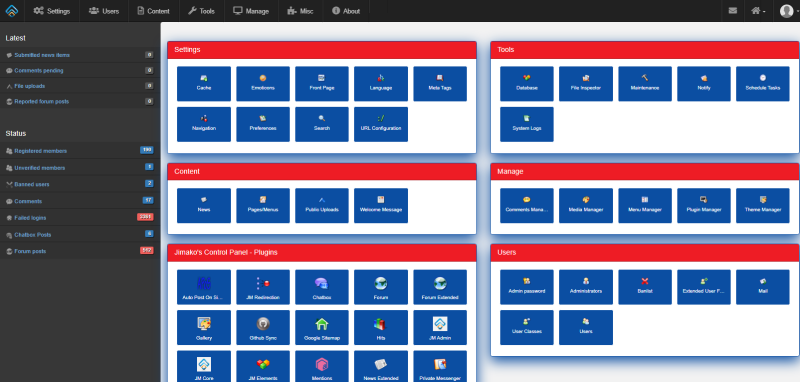Viewport: 800px width, 382px height.
Task: Open the Maintenance tile
Action: [645, 84]
